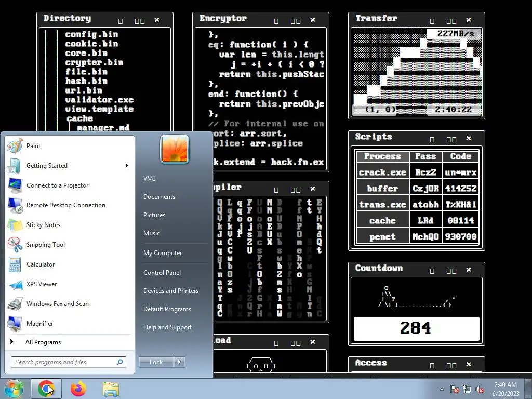Maximize the Access window

pyautogui.click(x=451, y=365)
